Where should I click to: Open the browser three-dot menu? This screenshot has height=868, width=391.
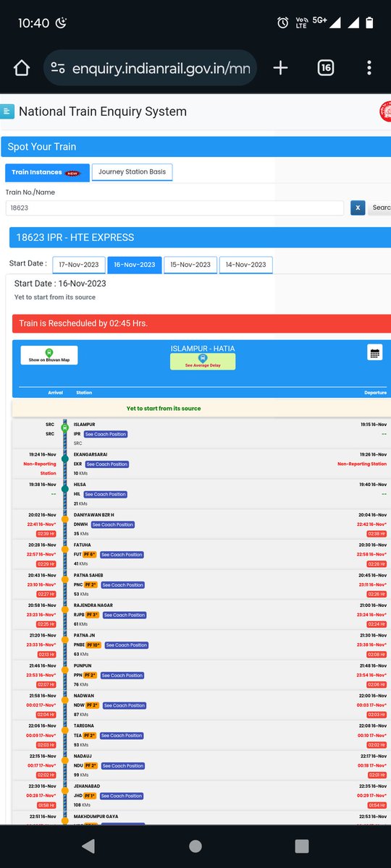pos(369,68)
